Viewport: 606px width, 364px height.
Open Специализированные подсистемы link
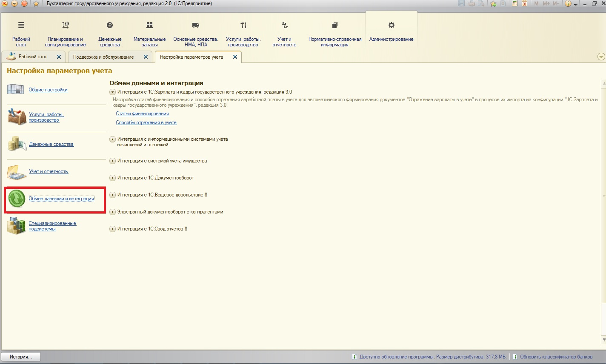tap(52, 226)
